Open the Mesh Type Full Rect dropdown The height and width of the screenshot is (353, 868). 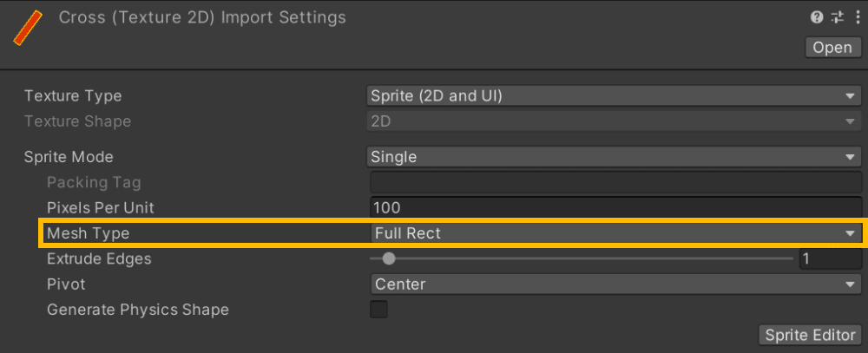click(613, 233)
